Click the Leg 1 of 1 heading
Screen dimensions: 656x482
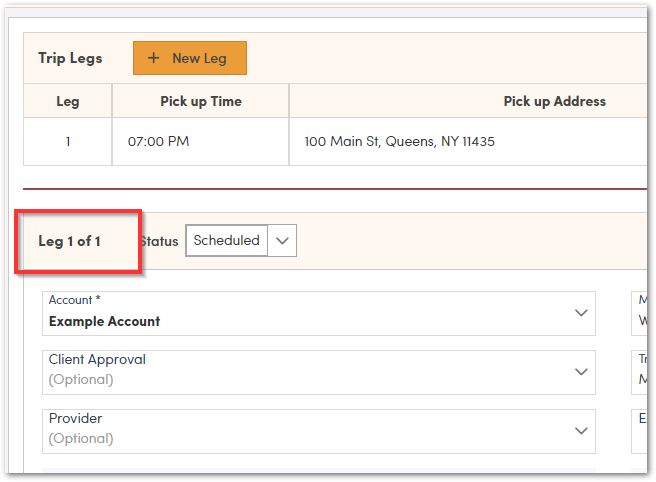tap(69, 241)
